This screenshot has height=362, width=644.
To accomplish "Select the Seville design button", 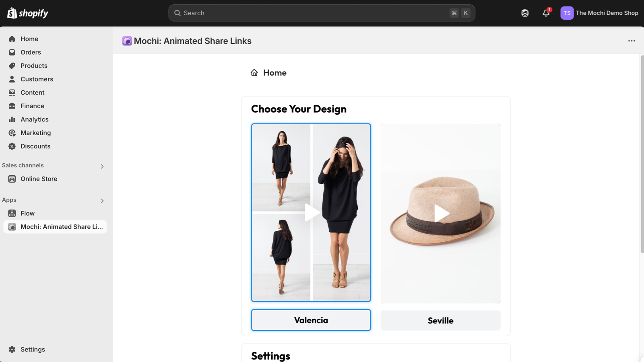I will 441,321.
